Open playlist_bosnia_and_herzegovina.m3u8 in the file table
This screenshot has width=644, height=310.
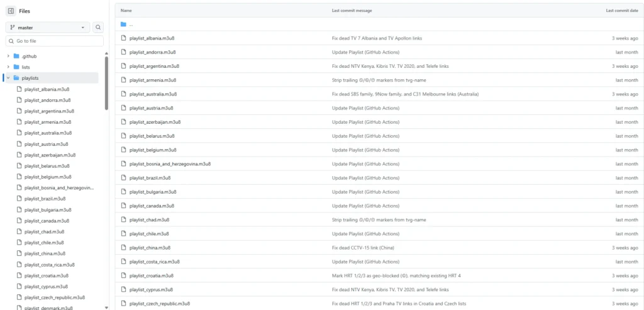pos(170,164)
